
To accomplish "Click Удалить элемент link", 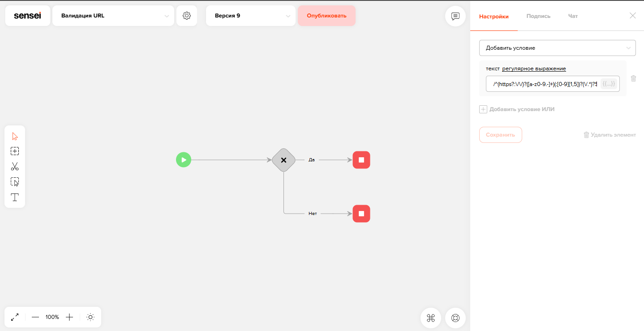I will pyautogui.click(x=610, y=135).
